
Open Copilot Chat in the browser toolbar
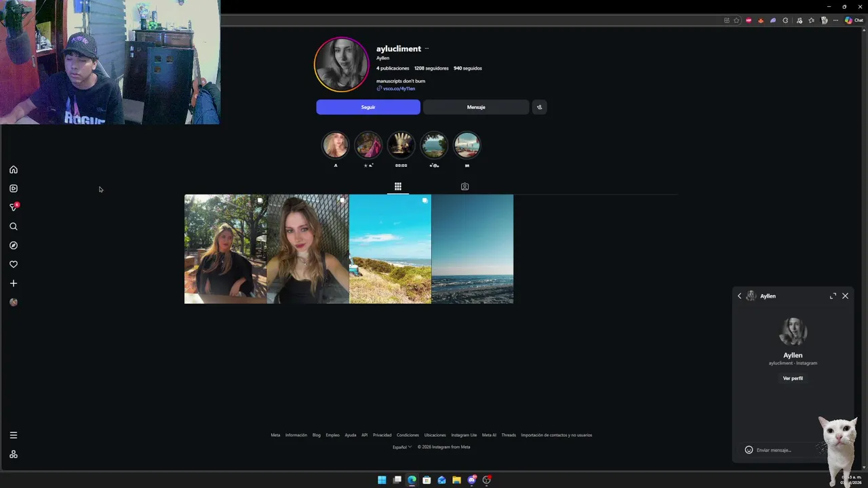(x=854, y=20)
